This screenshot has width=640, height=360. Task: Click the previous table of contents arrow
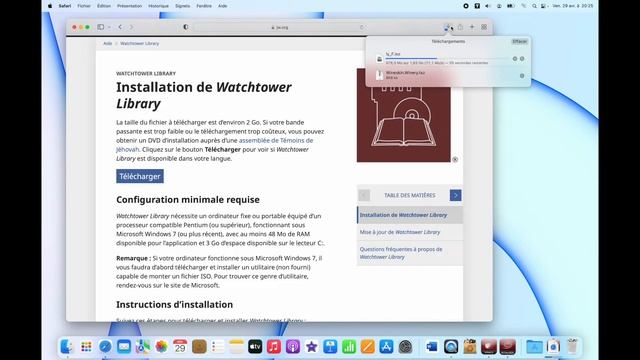click(x=364, y=195)
